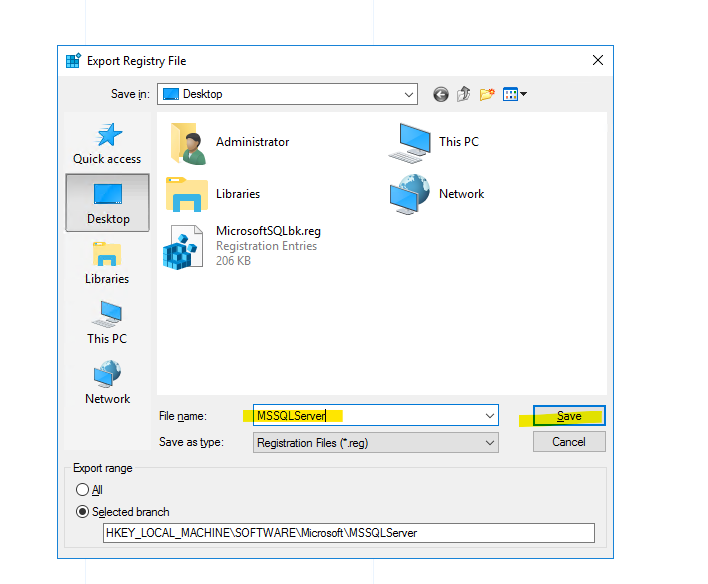The image size is (708, 584).
Task: Close the Export Registry File dialog
Action: 598,60
